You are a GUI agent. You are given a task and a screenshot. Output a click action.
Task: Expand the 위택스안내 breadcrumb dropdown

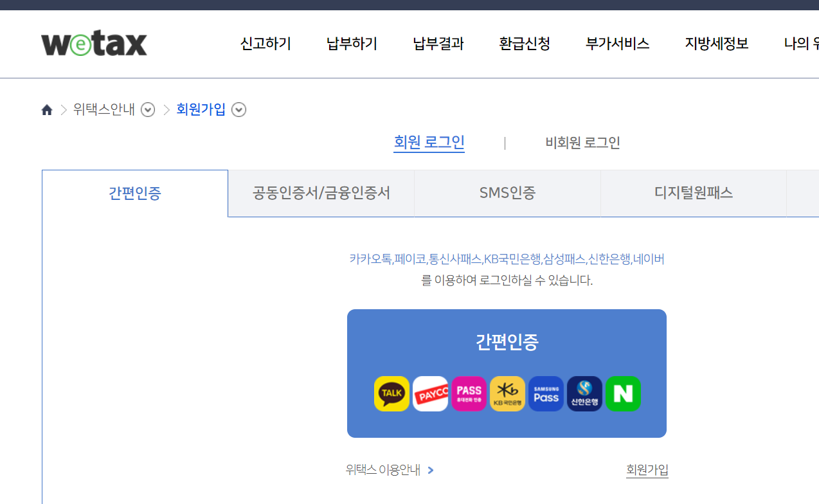pos(147,110)
